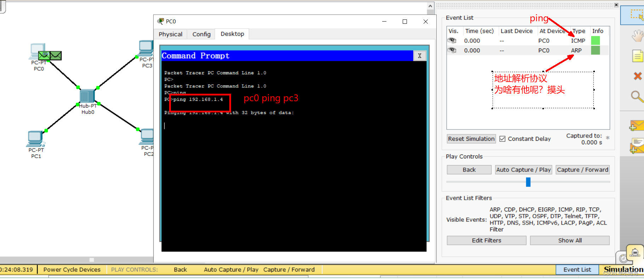The image size is (644, 279).
Task: Close Command Prompt with its X button
Action: click(420, 56)
